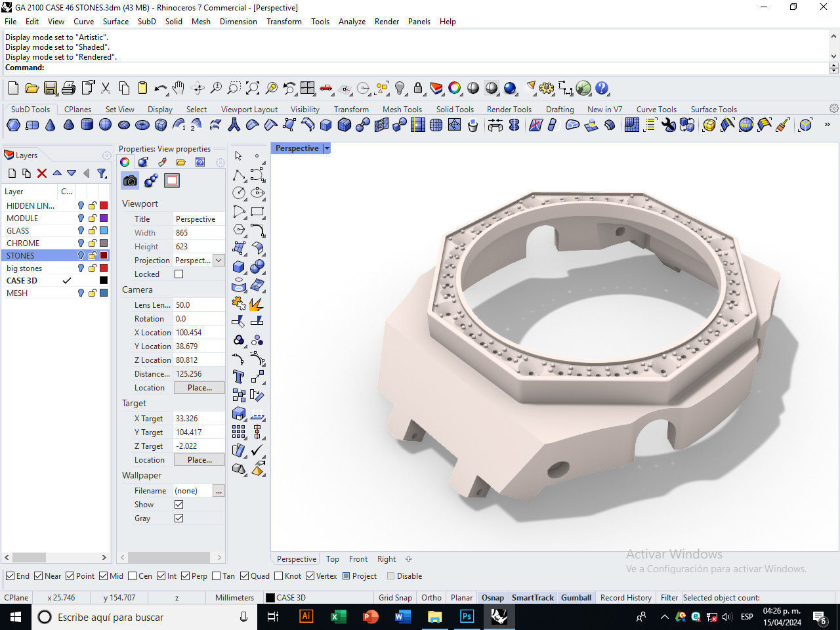The image size is (840, 630).
Task: Click the target Location Place button
Action: (199, 460)
